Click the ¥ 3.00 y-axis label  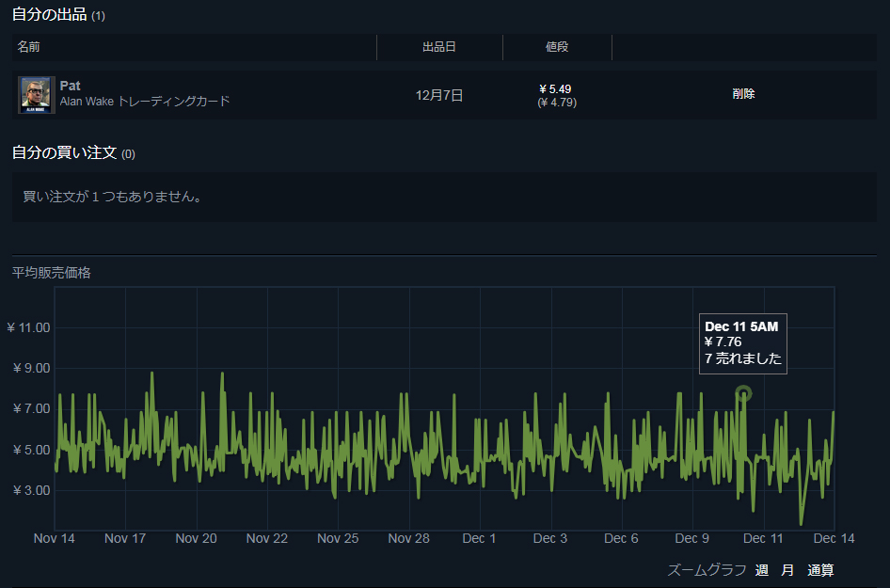point(32,490)
